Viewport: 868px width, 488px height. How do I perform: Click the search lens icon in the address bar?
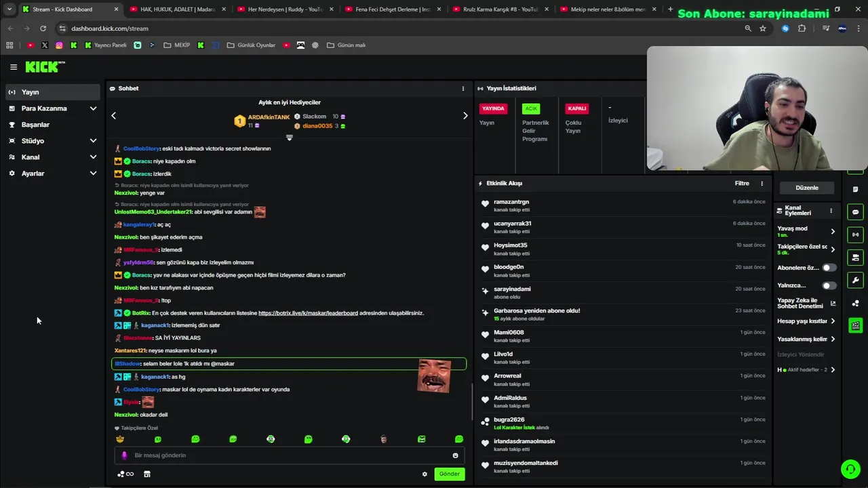[x=748, y=28]
